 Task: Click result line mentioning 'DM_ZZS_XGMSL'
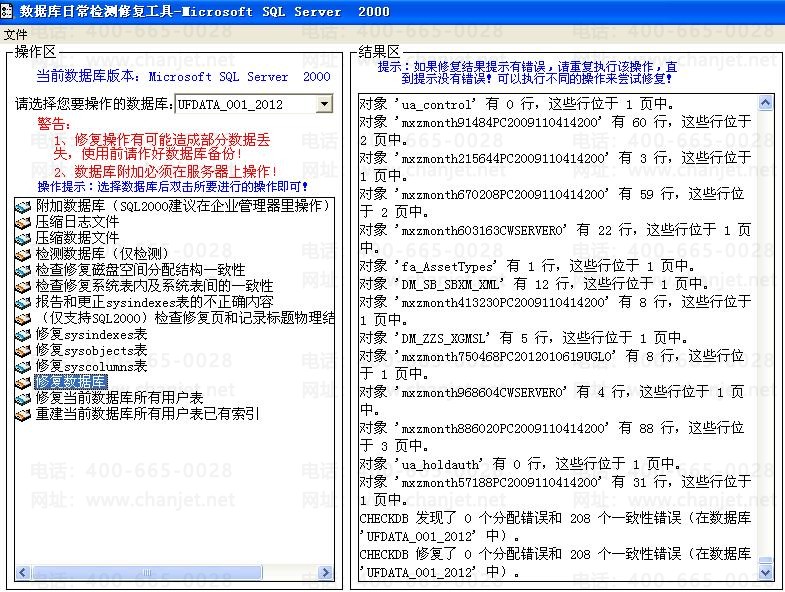click(523, 338)
